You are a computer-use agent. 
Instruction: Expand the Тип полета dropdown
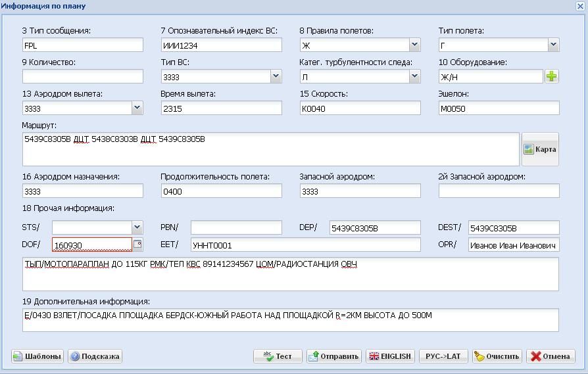(x=553, y=45)
